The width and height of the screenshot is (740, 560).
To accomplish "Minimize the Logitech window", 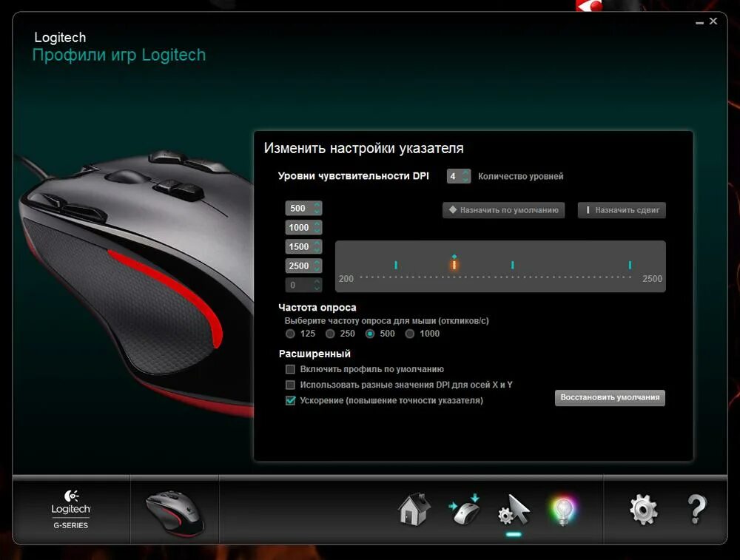I will point(699,22).
